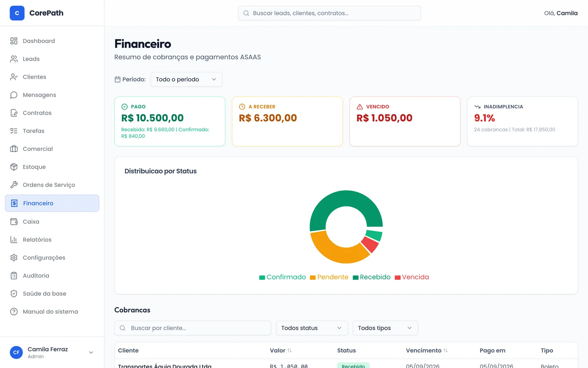Click the Clientes user-check icon

point(14,77)
